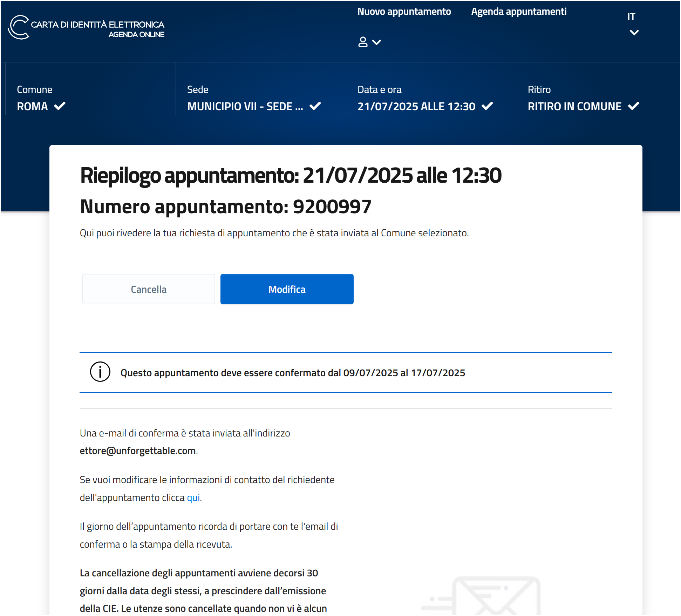Open Nuovo appuntamento menu item
The width and height of the screenshot is (681, 616).
coord(404,12)
